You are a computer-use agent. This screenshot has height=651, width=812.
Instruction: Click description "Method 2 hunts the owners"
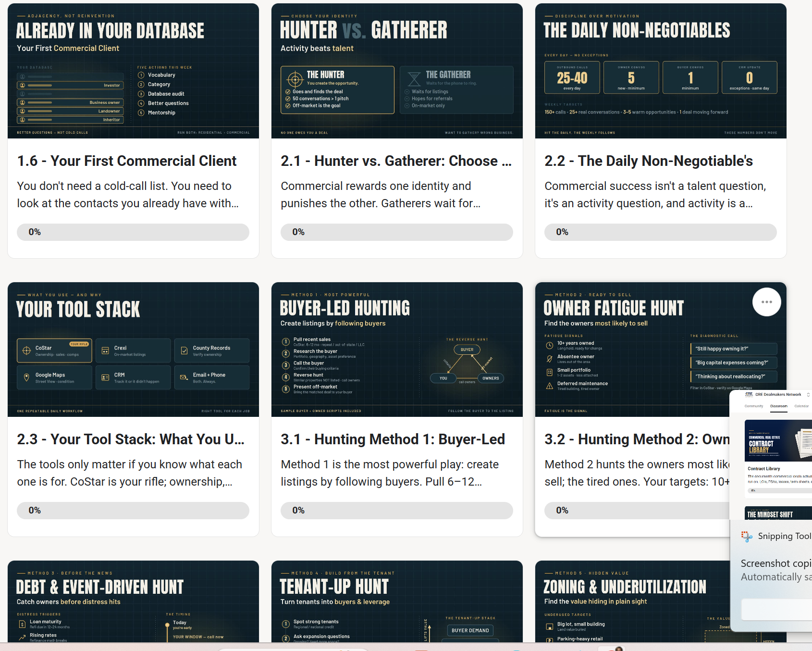[x=637, y=473]
